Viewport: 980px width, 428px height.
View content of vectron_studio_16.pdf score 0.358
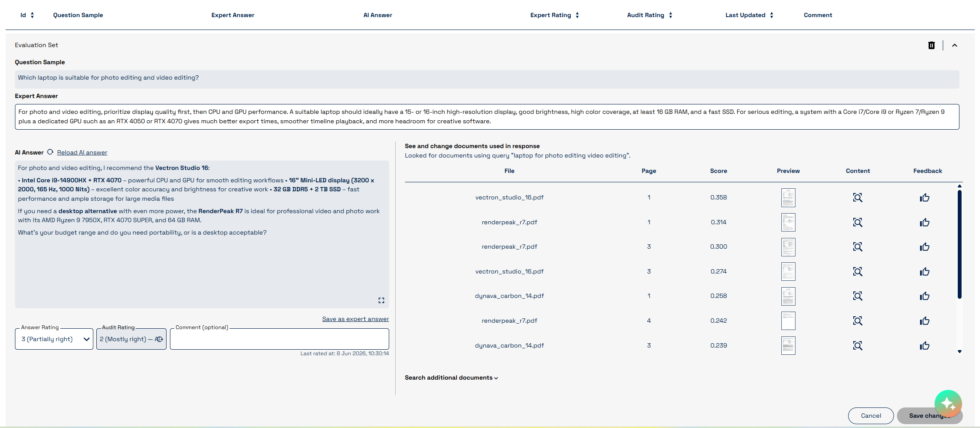coord(858,197)
